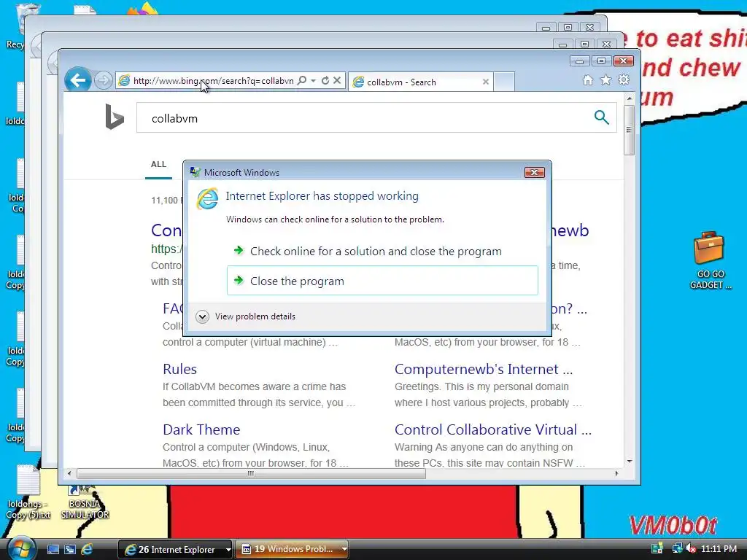Image resolution: width=747 pixels, height=560 pixels.
Task: Refresh the page with the reload icon
Action: 325,80
